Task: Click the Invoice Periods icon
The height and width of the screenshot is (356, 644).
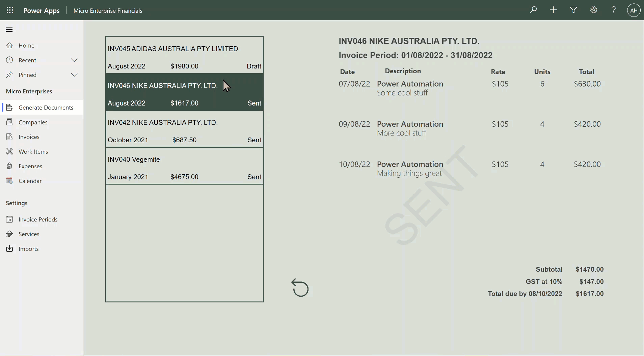Action: tap(9, 219)
